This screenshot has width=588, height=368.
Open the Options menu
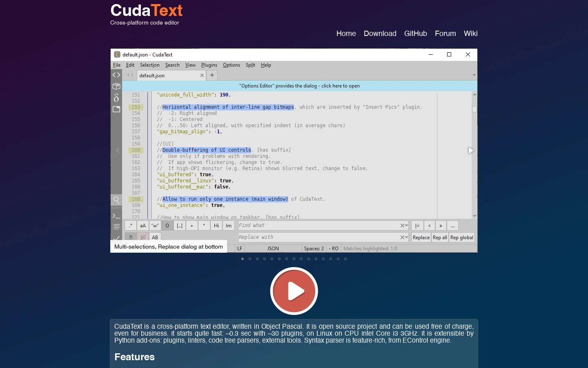pyautogui.click(x=232, y=65)
